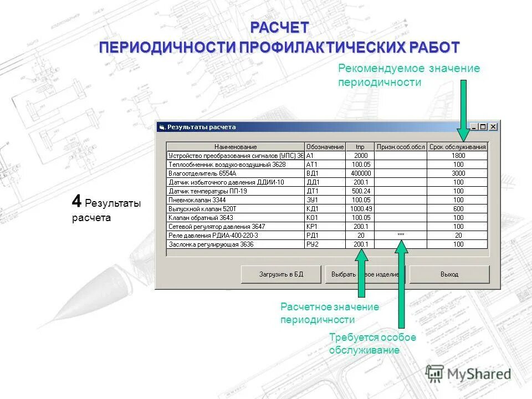
Task: Click designation cell РУ2
Action: tap(325, 244)
